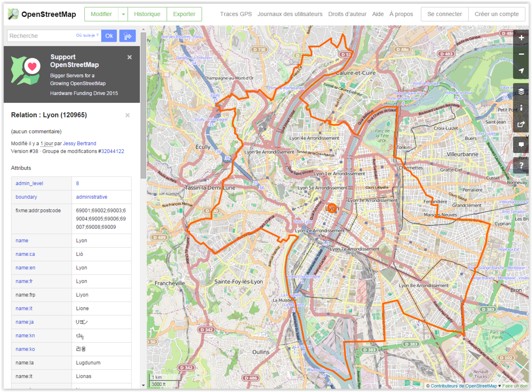
Task: Open changeset 32044122 link
Action: click(113, 151)
